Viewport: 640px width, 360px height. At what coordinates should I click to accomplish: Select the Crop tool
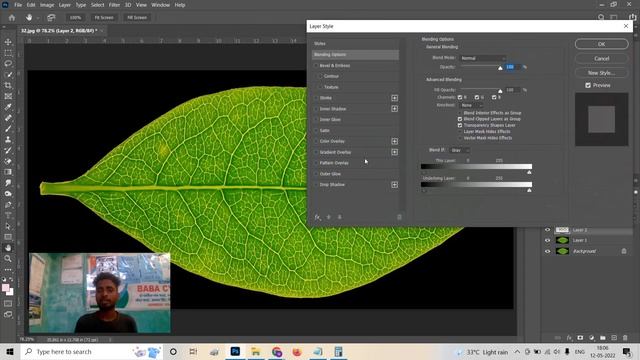tap(8, 85)
